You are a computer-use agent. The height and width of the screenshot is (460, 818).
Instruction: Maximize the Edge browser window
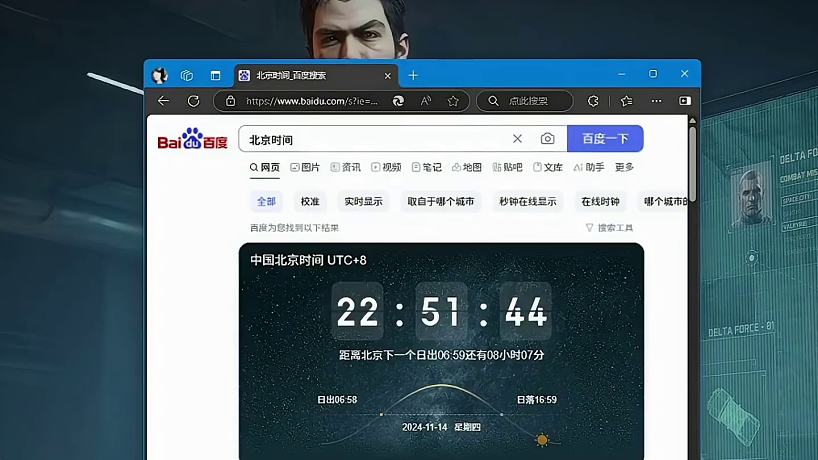(x=653, y=74)
